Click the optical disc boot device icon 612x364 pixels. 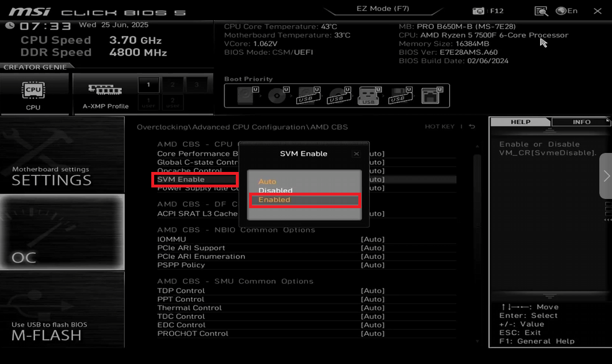(x=277, y=95)
